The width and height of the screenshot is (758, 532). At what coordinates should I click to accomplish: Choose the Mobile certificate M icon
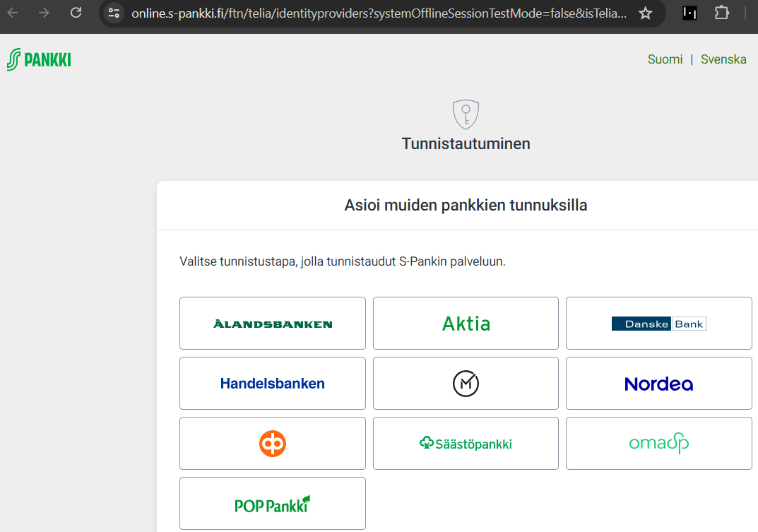pyautogui.click(x=466, y=383)
